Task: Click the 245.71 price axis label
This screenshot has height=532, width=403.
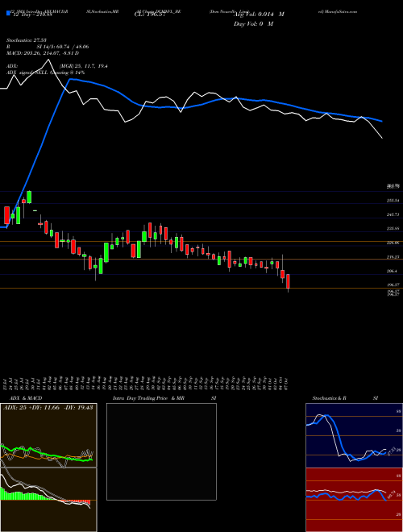Action: (x=394, y=214)
